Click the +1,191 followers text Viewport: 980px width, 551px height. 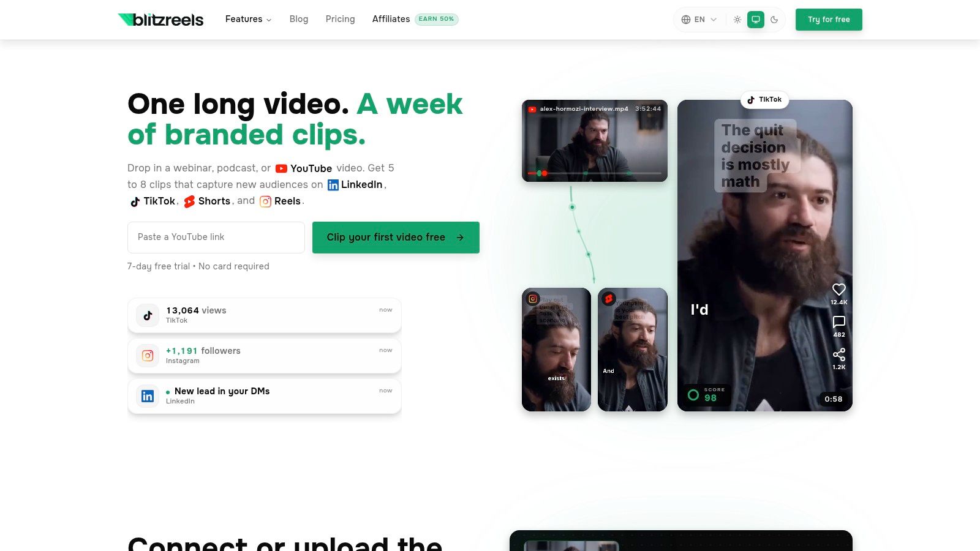pyautogui.click(x=203, y=351)
